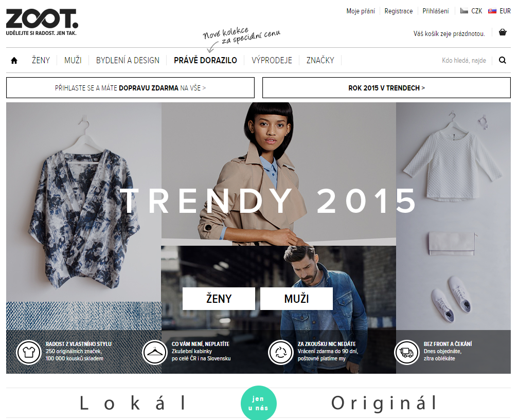This screenshot has width=518, height=420.
Task: Open the VÝPRODEJE sales section
Action: tap(272, 61)
